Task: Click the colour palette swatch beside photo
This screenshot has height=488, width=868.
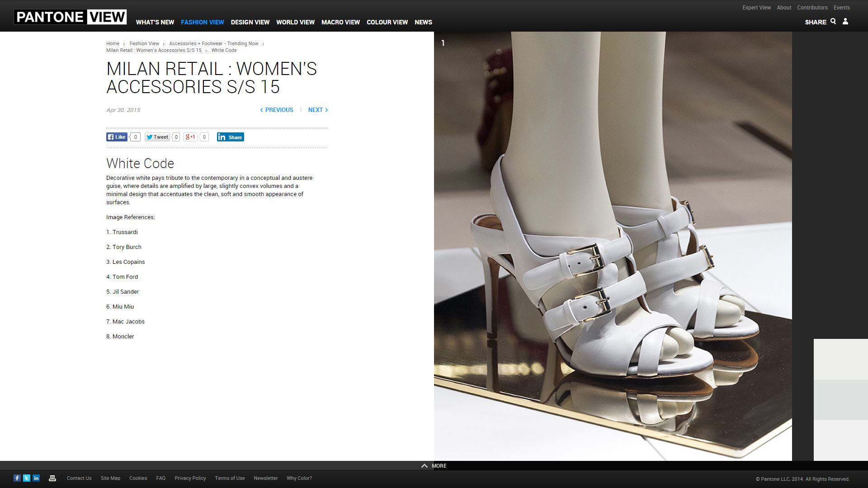Action: pos(841,400)
